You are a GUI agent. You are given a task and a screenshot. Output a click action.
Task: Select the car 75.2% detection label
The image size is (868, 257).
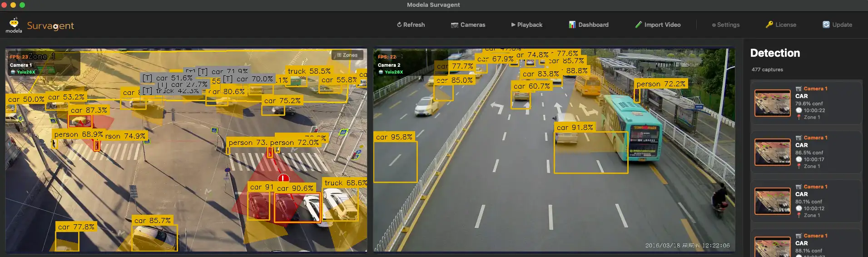pyautogui.click(x=283, y=101)
